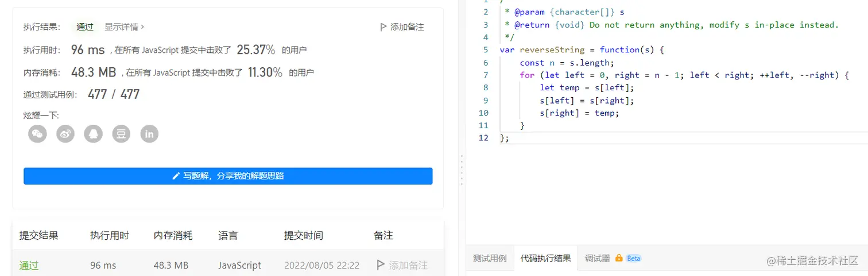868x276 pixels.
Task: Click the 提交时间 column header
Action: tap(303, 235)
